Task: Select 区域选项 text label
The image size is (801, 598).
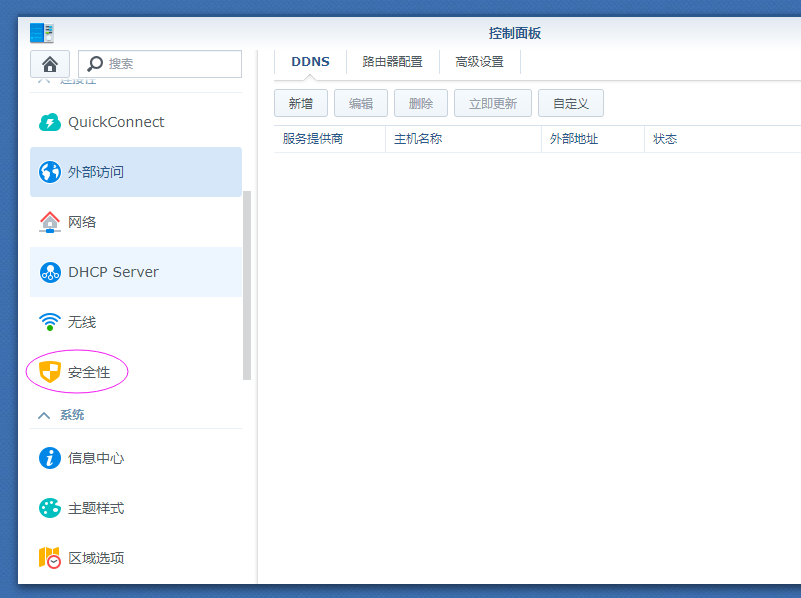Action: click(96, 558)
